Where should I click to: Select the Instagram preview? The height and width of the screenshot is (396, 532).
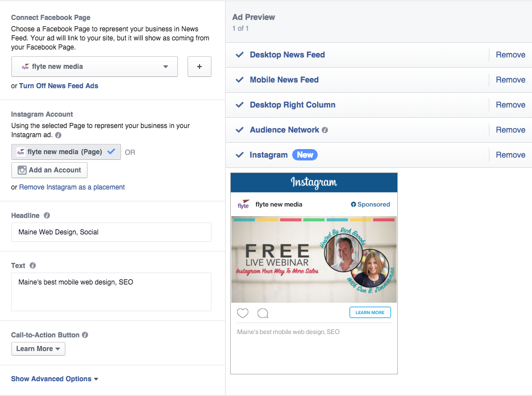point(268,155)
